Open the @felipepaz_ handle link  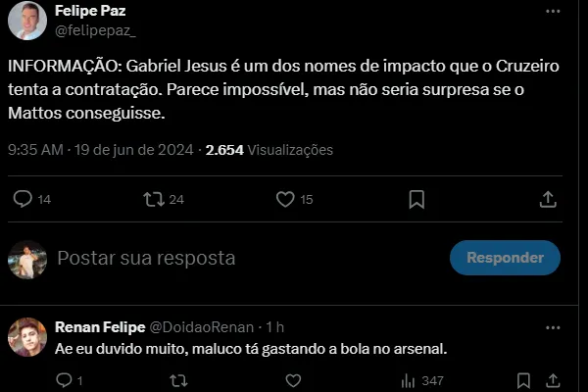[95, 30]
